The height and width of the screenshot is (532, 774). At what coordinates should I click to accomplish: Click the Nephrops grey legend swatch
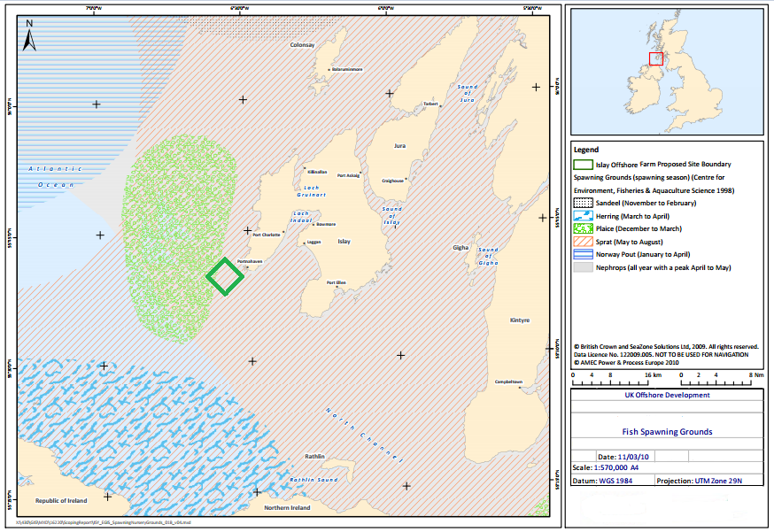tap(583, 266)
